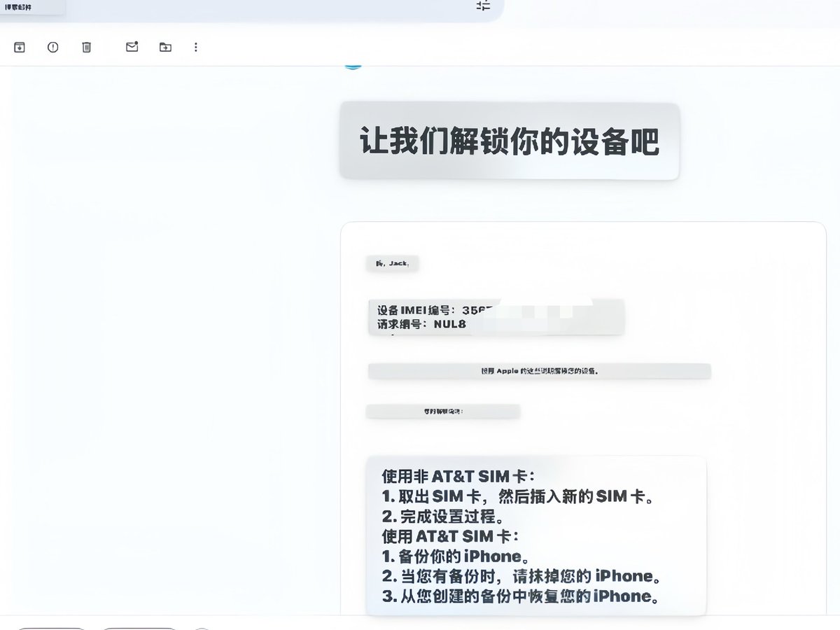Select the heading 让我们解锁你的设备吧
The image size is (840, 630).
pyautogui.click(x=510, y=141)
